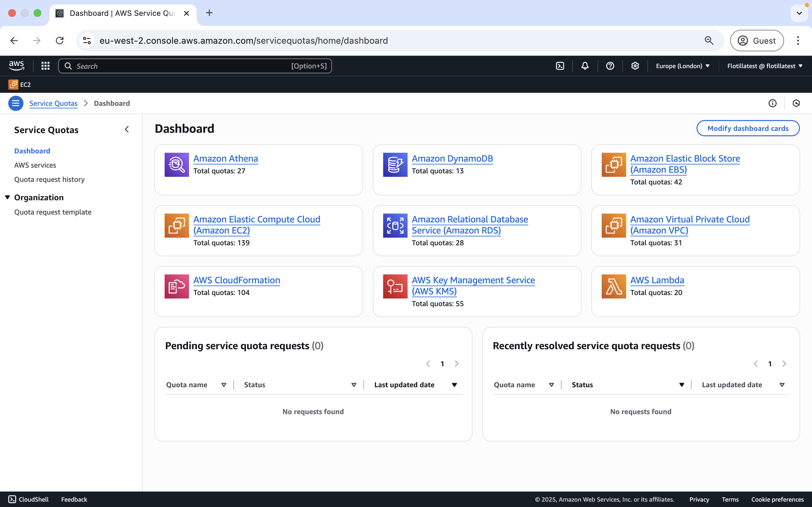Image resolution: width=812 pixels, height=507 pixels.
Task: Open the AWS services grid menu
Action: 45,66
